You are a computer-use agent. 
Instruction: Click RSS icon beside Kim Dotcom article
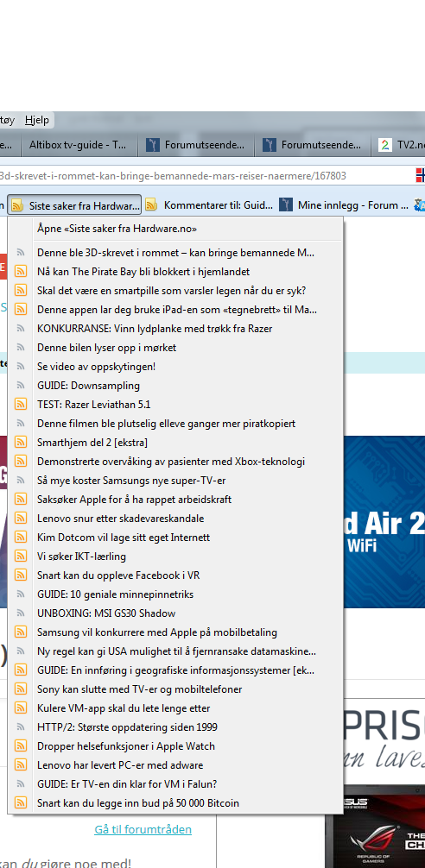21,537
